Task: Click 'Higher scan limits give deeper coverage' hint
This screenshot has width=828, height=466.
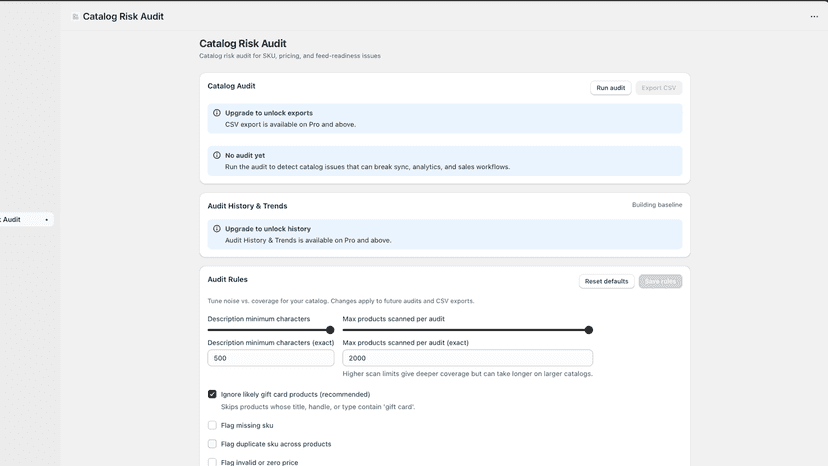Action: coord(467,374)
